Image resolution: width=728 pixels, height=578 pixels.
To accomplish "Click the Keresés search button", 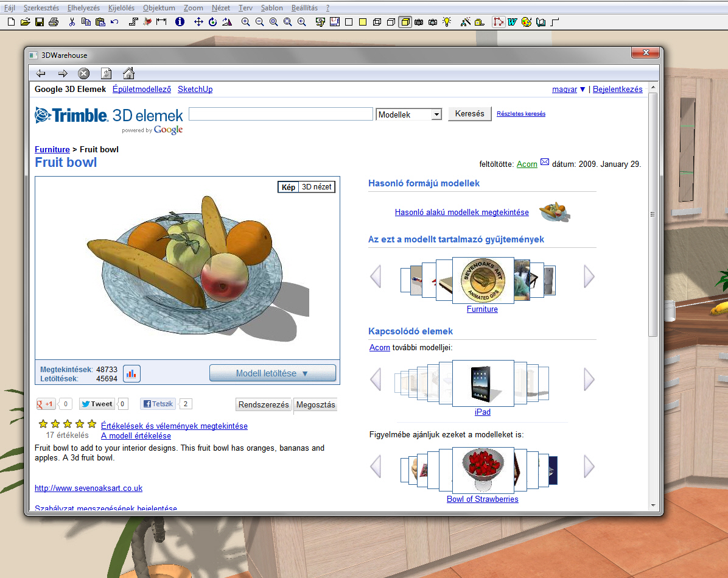I will [469, 114].
